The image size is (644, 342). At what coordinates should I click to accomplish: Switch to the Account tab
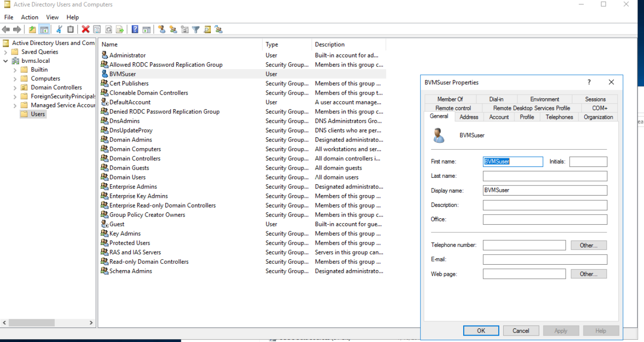point(499,117)
